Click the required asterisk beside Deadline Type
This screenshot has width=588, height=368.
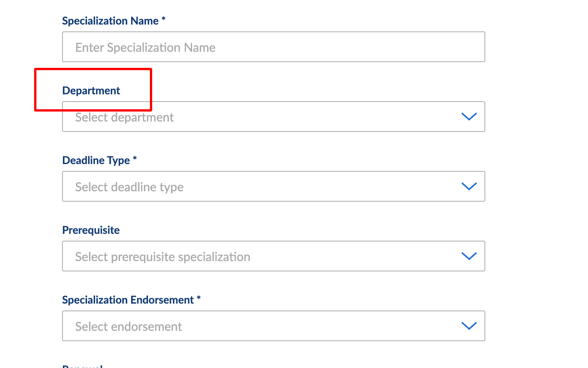[135, 158]
